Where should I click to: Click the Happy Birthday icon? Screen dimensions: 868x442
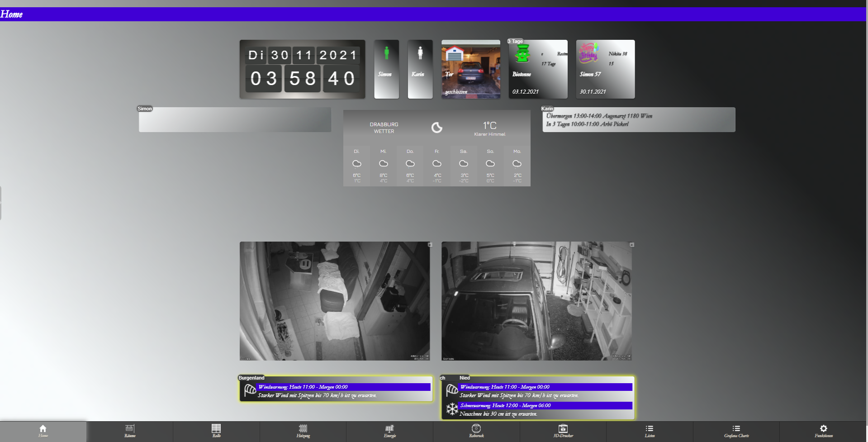coord(589,53)
